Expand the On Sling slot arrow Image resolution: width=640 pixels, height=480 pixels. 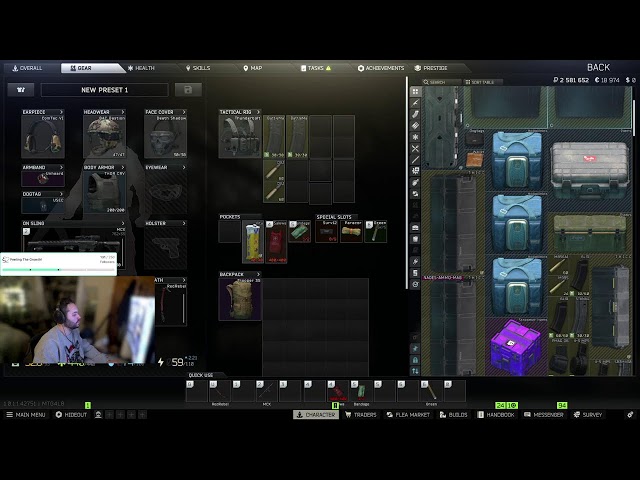coord(123,223)
